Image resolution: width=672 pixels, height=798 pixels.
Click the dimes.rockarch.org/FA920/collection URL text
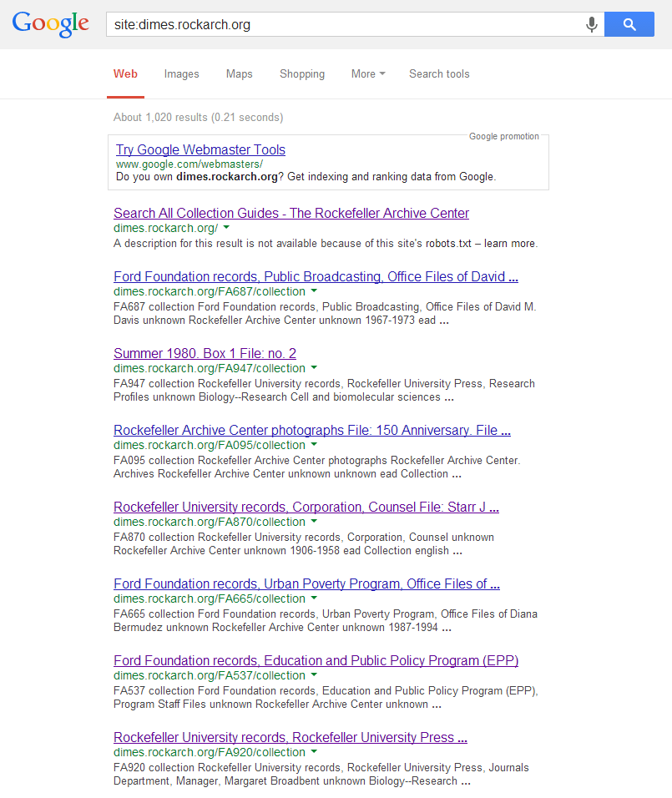(x=210, y=753)
